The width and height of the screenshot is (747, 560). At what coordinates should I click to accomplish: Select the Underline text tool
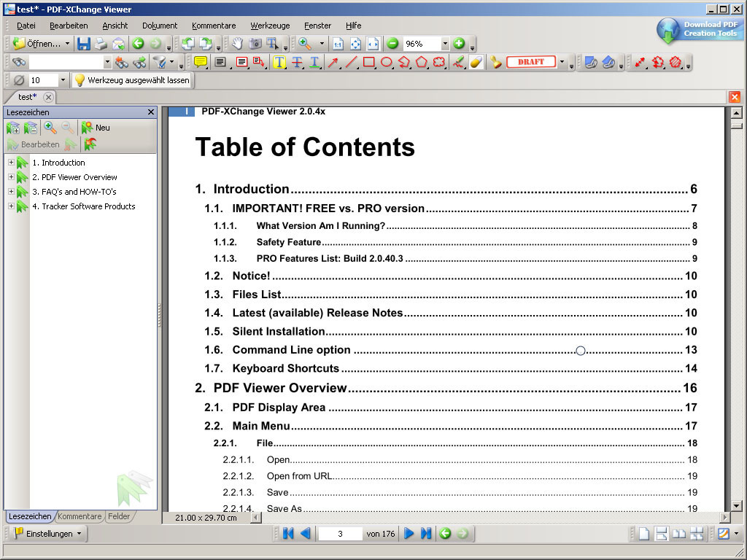(x=314, y=62)
